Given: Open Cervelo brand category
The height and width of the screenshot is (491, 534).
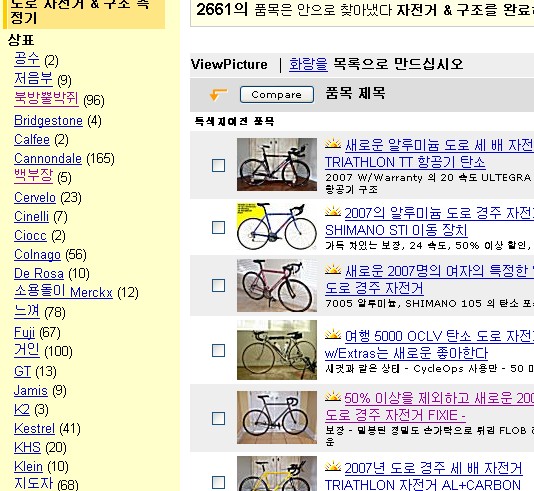Looking at the screenshot, I should point(35,197).
